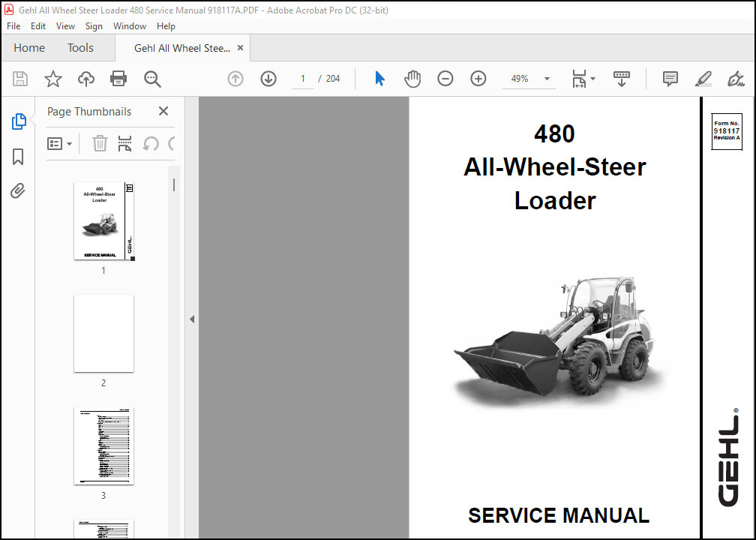Open the zoom level 49% dropdown
The width and height of the screenshot is (756, 540).
pyautogui.click(x=547, y=79)
